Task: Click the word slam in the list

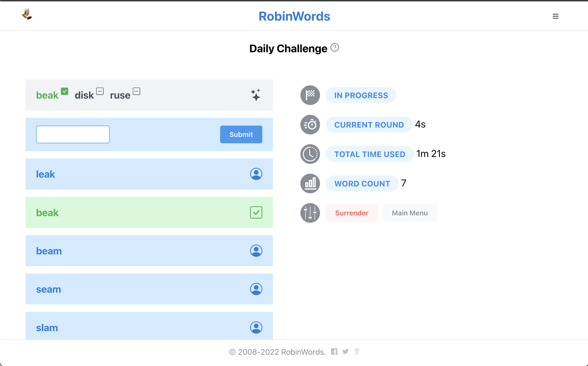Action: 47,328
